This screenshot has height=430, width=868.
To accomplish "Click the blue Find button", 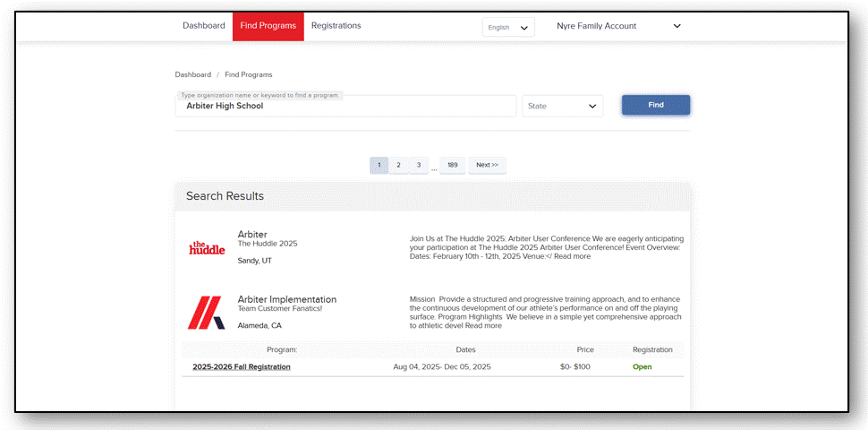I will click(x=655, y=105).
